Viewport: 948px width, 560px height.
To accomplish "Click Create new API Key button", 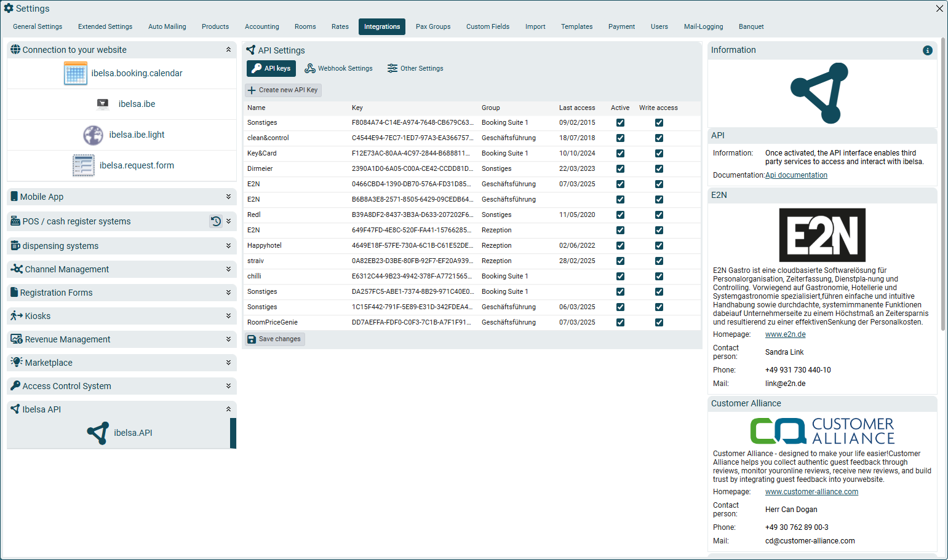I will (283, 90).
